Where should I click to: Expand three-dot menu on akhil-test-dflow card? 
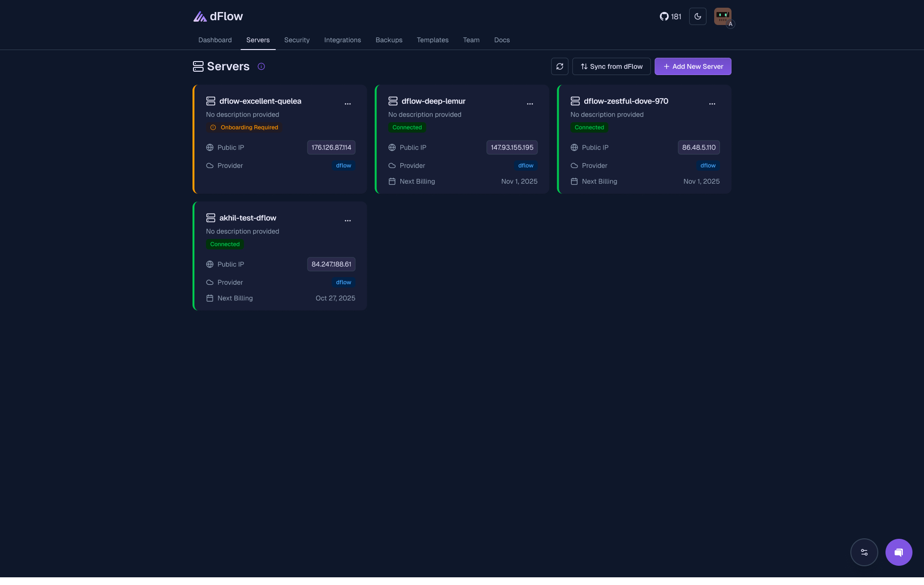tap(347, 220)
